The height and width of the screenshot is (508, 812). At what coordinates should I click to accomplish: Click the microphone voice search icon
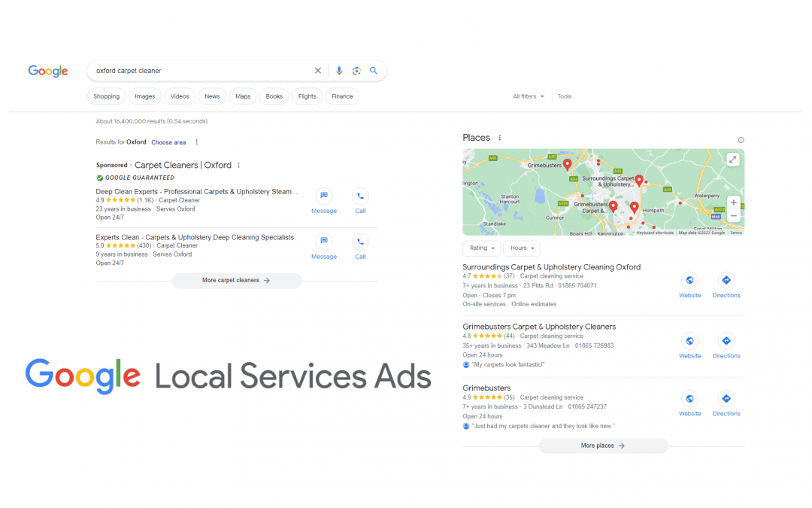[x=339, y=70]
